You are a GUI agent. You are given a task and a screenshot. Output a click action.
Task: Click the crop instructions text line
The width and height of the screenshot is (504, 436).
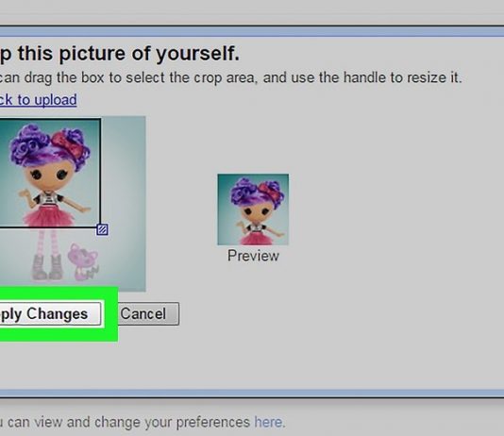coord(231,77)
